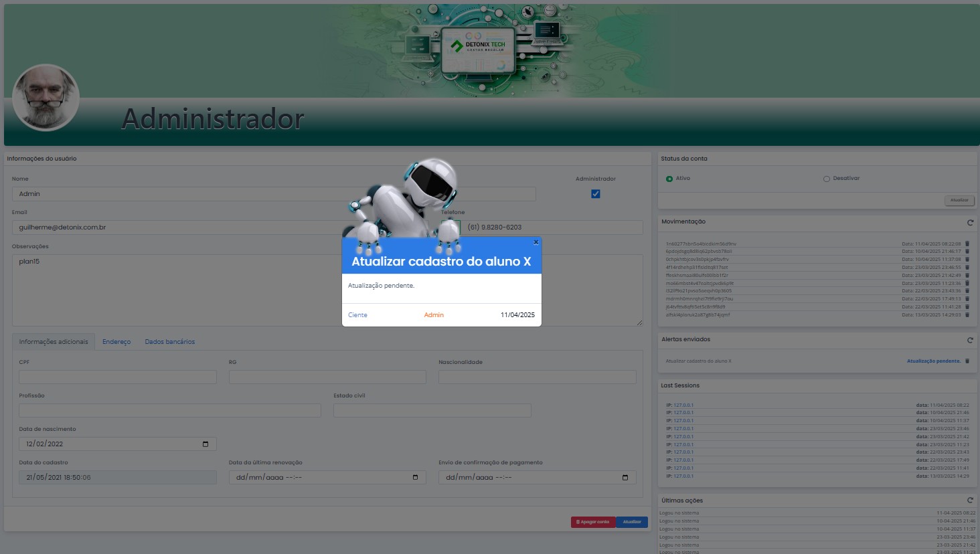The width and height of the screenshot is (980, 554).
Task: Delete the movement dated 22/03/2025 17:49:13
Action: pos(967,299)
